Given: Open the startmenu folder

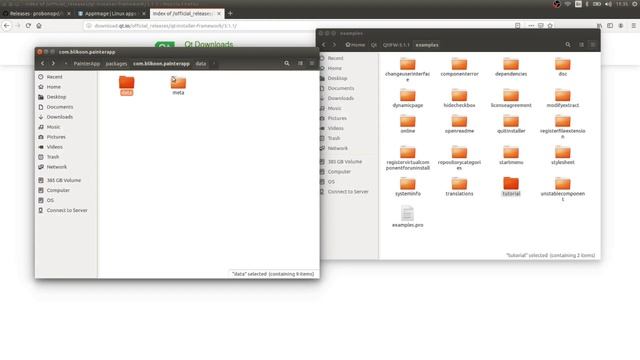Looking at the screenshot, I should click(511, 156).
